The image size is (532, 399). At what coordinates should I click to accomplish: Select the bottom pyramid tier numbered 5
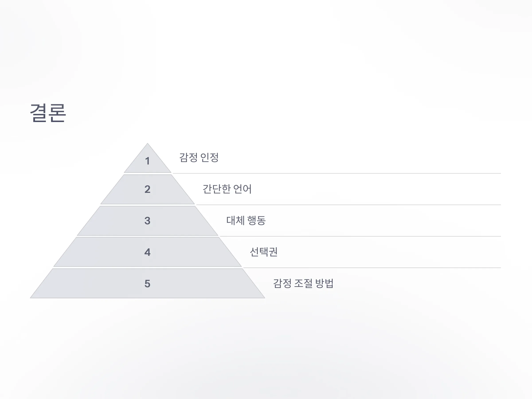point(147,284)
